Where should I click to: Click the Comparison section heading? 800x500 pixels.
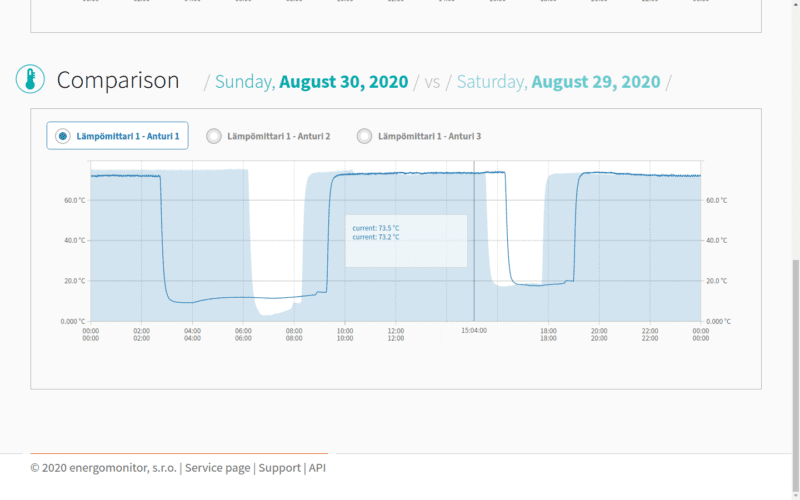pyautogui.click(x=118, y=81)
